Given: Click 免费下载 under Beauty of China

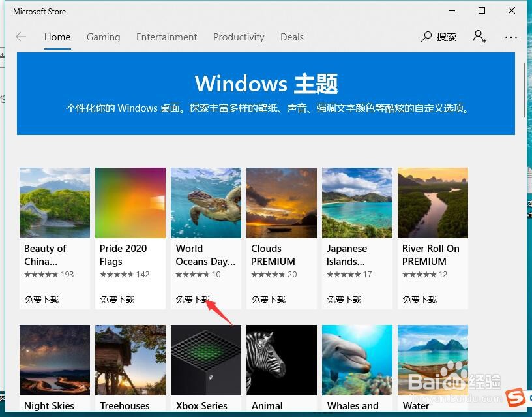Looking at the screenshot, I should tap(41, 300).
